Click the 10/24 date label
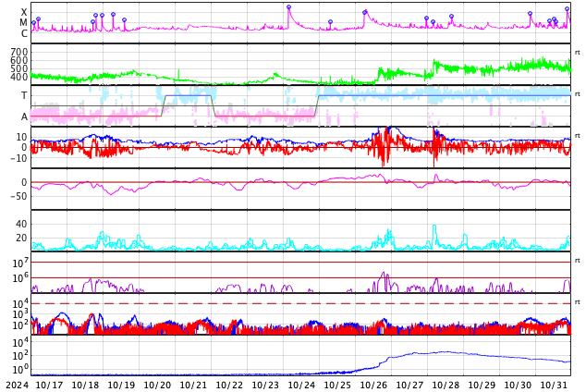 (x=301, y=385)
